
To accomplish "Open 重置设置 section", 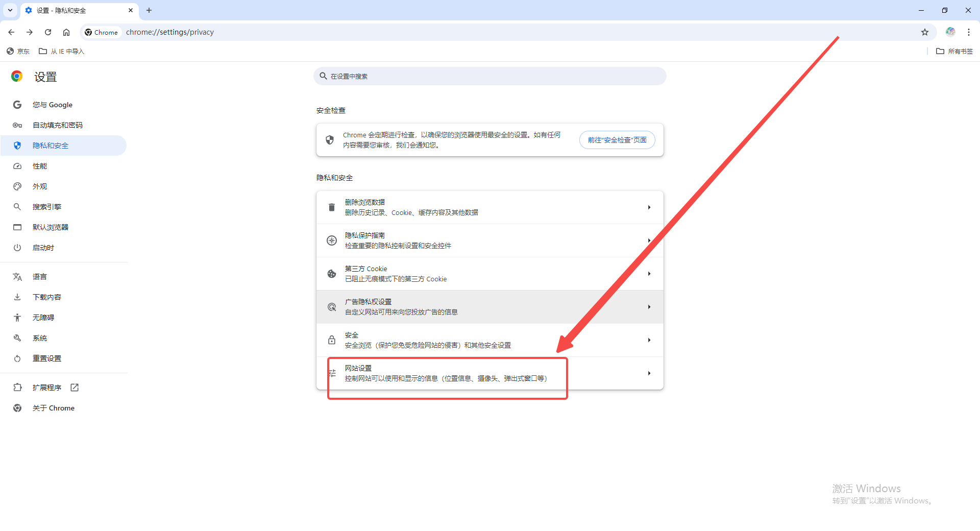I will coord(64,358).
